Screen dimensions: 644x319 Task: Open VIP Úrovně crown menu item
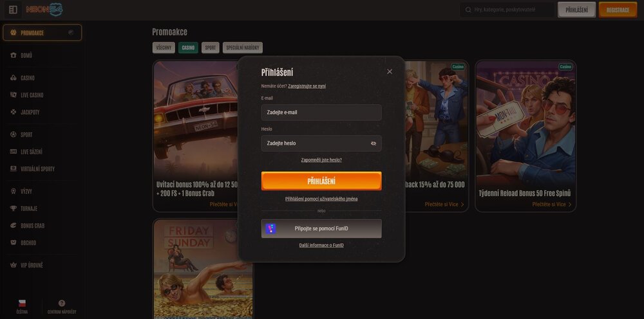[32, 265]
